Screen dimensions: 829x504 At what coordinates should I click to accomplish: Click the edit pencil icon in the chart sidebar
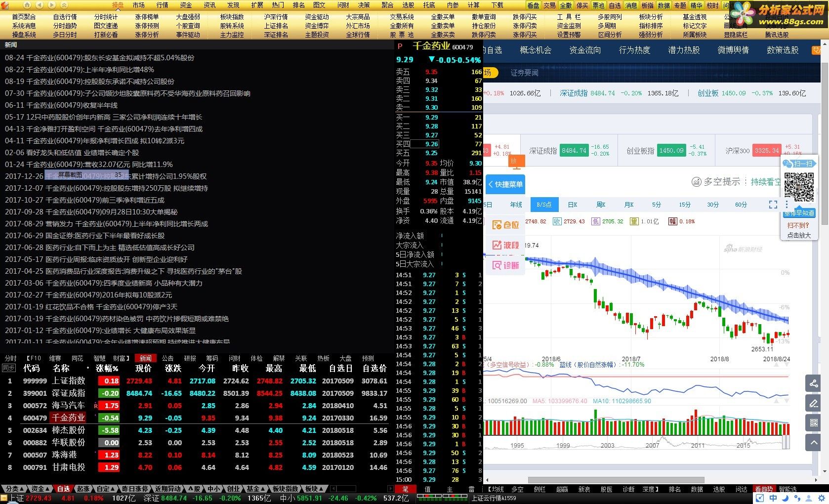pyautogui.click(x=813, y=403)
